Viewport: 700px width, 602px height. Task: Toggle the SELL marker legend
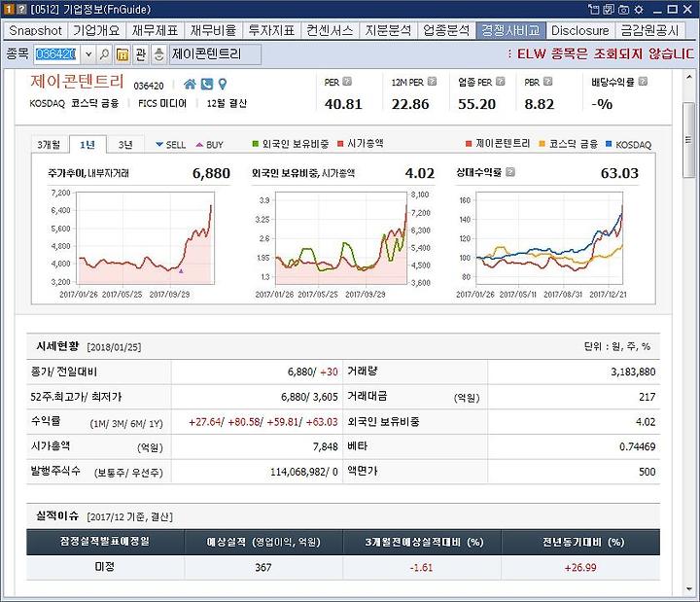(x=170, y=144)
